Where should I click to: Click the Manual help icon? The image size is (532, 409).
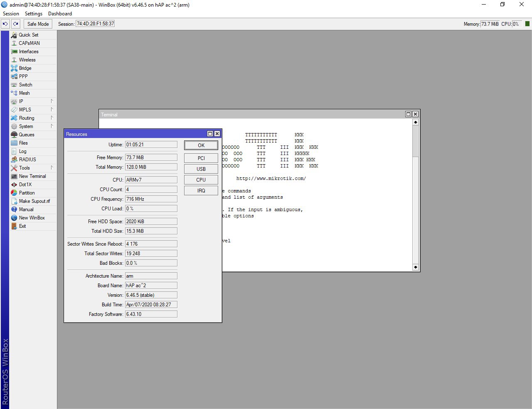pyautogui.click(x=14, y=209)
